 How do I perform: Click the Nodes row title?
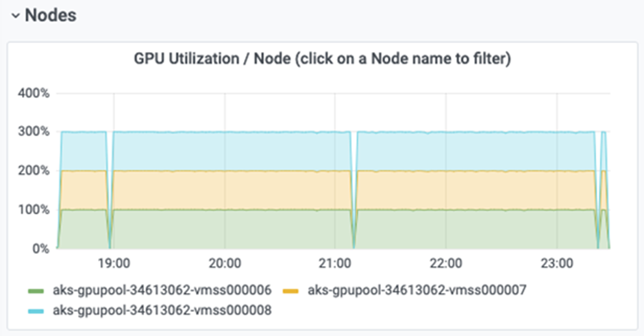50,15
